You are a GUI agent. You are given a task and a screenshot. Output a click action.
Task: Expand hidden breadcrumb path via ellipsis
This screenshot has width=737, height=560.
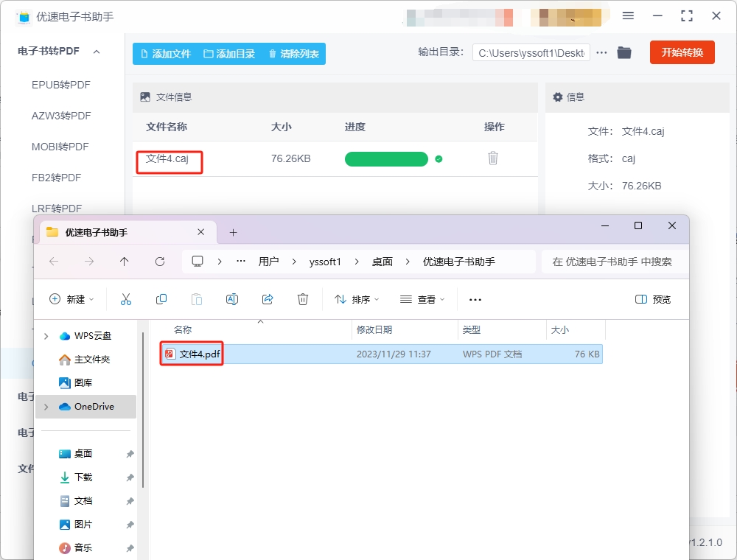(x=241, y=261)
